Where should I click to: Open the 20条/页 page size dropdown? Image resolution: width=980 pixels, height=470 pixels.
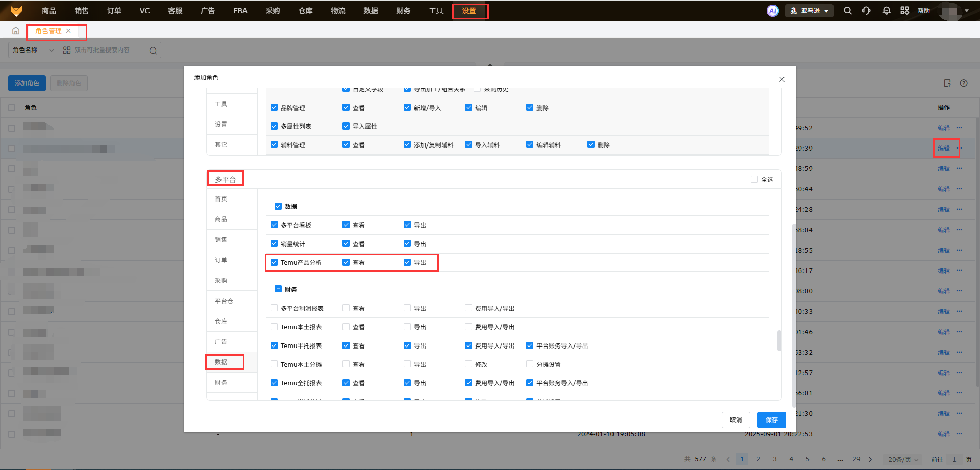[903, 459]
